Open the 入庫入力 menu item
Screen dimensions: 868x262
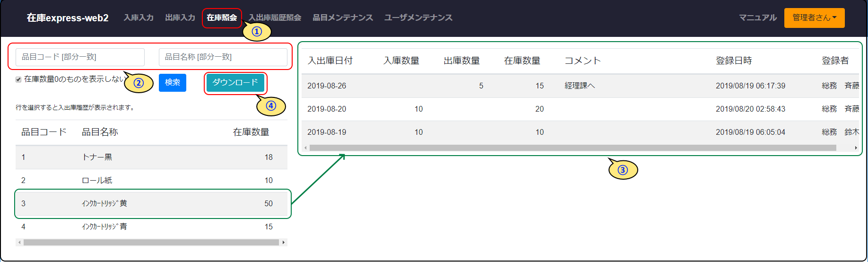click(x=139, y=17)
